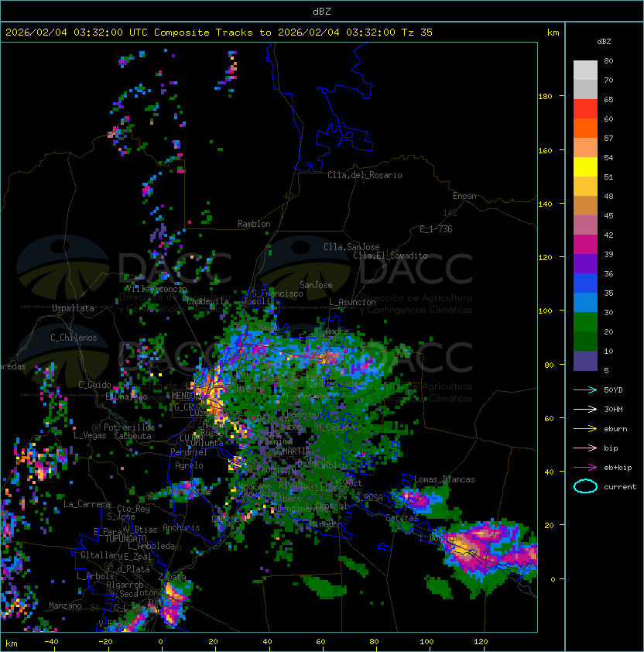Click the 'Mirador' map label
The height and width of the screenshot is (652, 644).
point(325,524)
